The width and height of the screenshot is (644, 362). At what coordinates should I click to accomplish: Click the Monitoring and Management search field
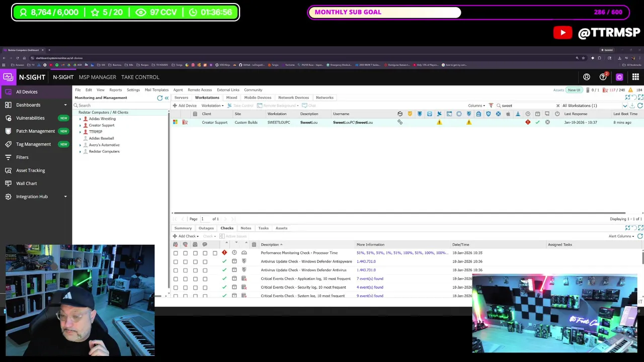click(x=121, y=106)
